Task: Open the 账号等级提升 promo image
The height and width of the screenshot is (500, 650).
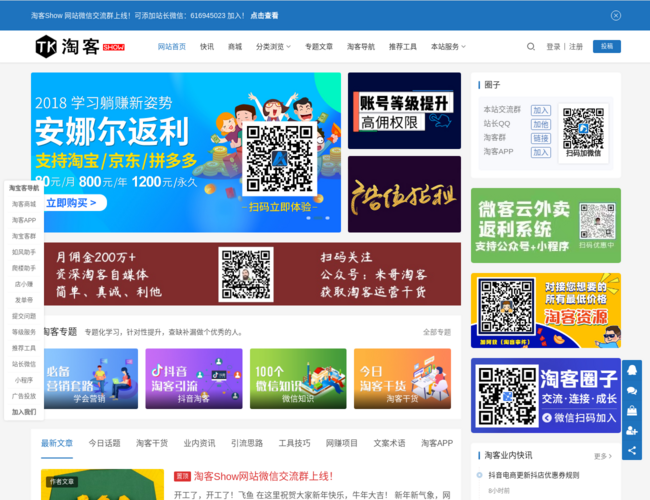Action: click(x=404, y=111)
